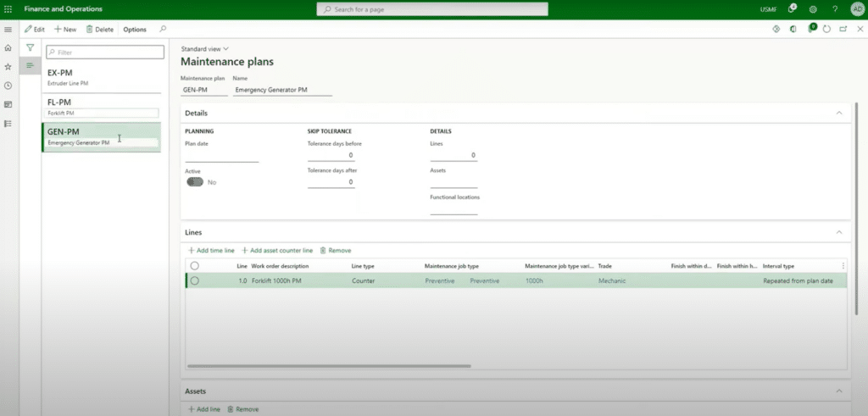The width and height of the screenshot is (868, 416).
Task: Close the Maintenance plans form
Action: (x=860, y=30)
